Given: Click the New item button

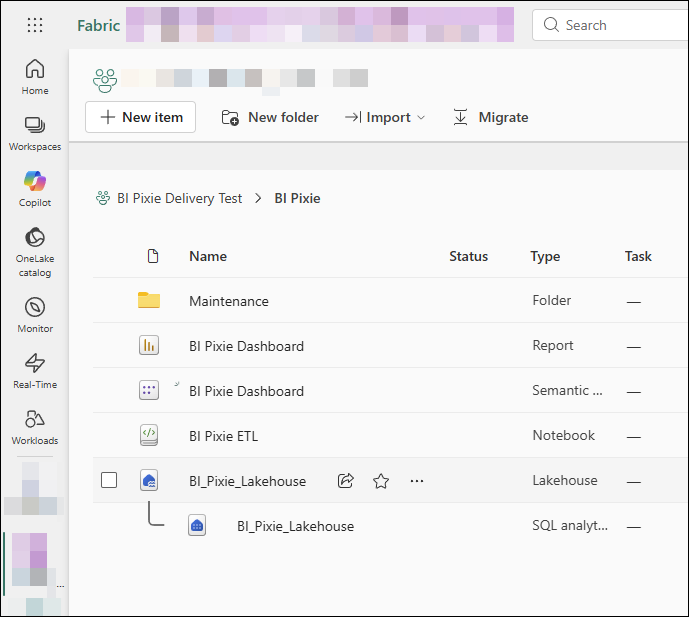Looking at the screenshot, I should click(x=141, y=117).
